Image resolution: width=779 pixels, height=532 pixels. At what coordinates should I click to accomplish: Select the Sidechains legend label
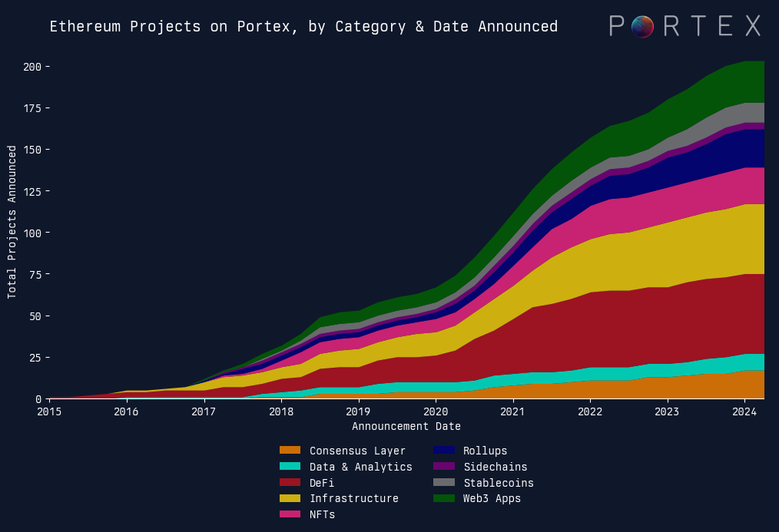pos(496,467)
